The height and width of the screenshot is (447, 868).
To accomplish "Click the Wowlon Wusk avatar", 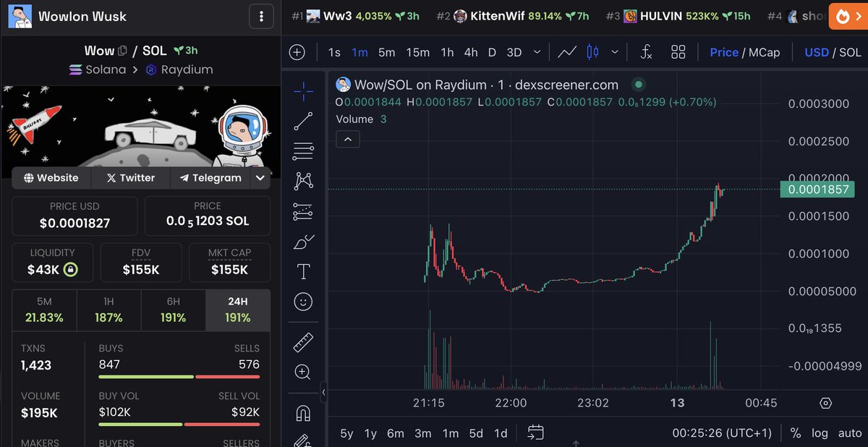I will tap(20, 15).
